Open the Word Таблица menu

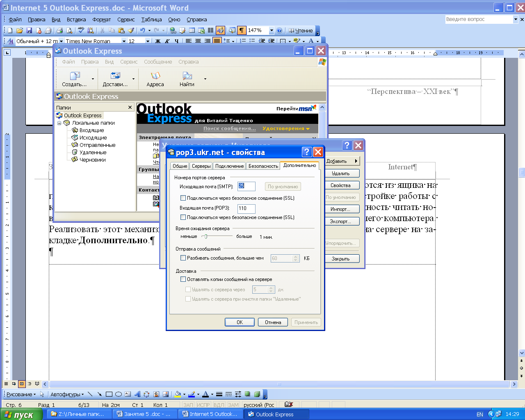tap(151, 19)
